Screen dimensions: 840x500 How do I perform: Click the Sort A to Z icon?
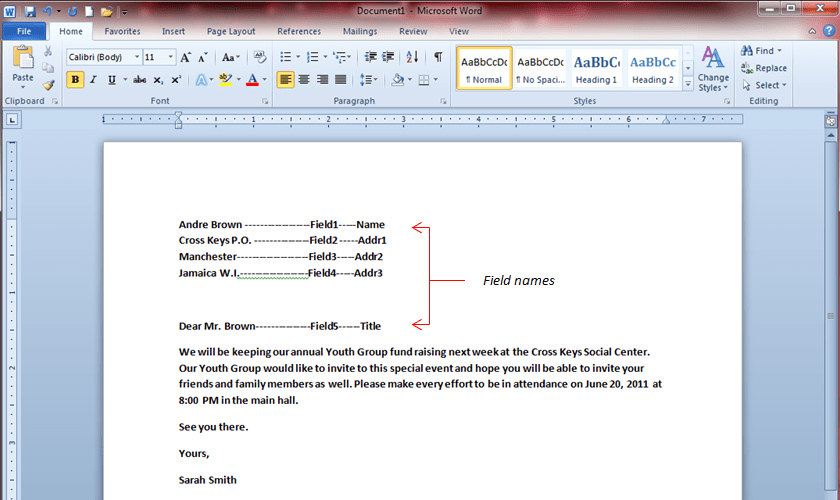[412, 57]
